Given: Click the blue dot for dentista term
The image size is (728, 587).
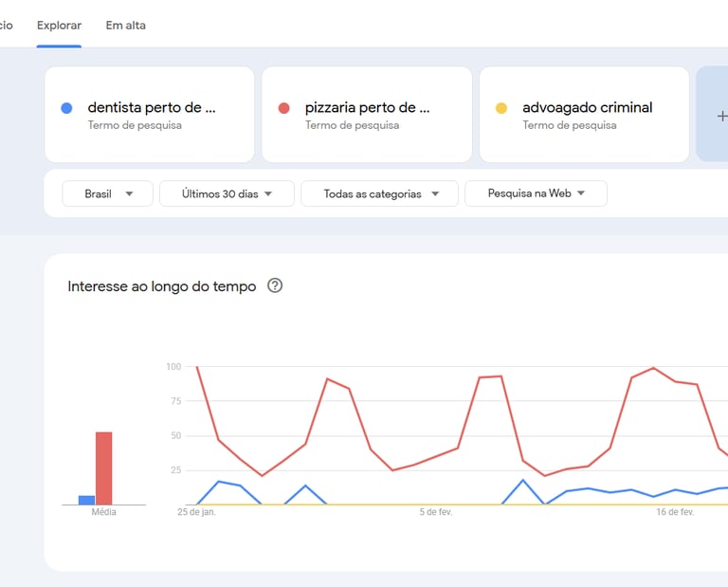Looking at the screenshot, I should [x=66, y=108].
